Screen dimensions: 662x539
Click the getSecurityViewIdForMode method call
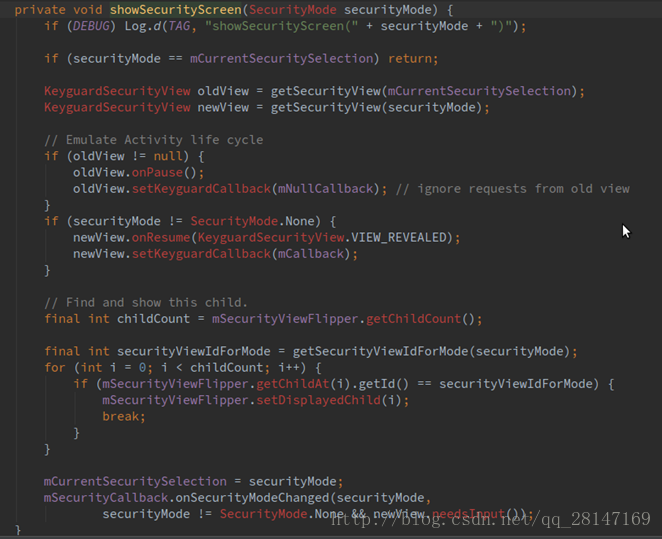tap(380, 352)
